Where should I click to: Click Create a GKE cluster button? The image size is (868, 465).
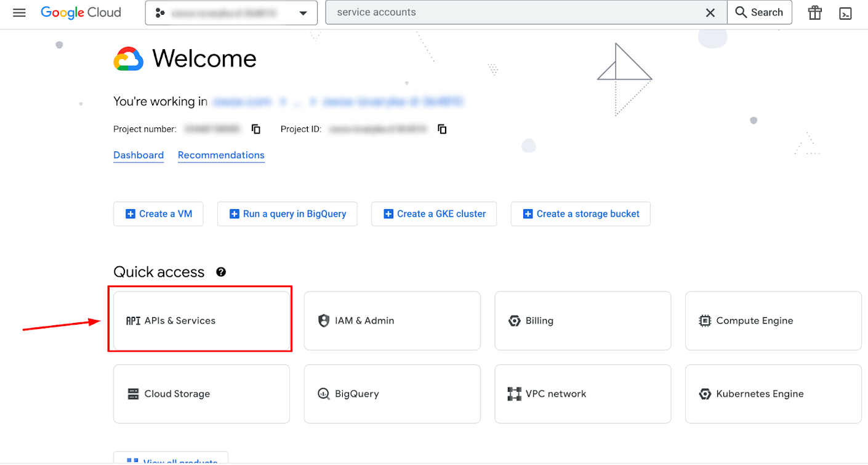pos(434,214)
